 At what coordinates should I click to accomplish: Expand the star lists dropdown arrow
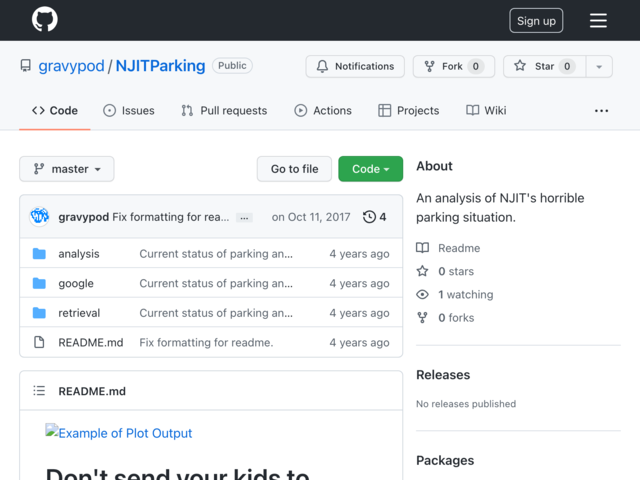click(x=599, y=66)
